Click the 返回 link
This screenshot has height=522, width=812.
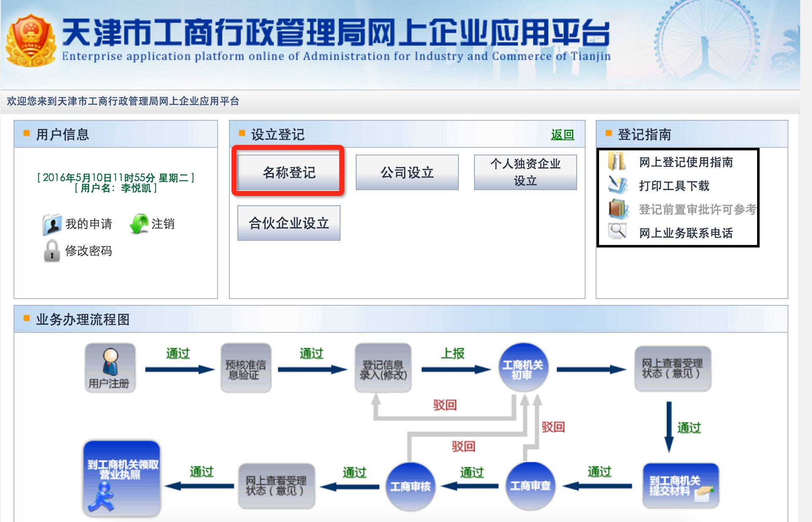[562, 134]
